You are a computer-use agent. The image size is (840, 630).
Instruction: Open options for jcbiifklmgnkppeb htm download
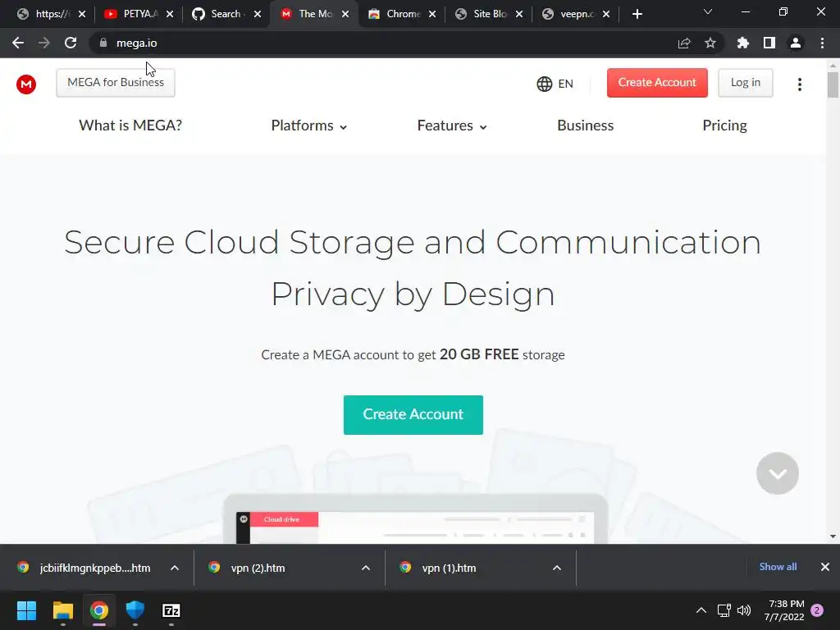tap(175, 568)
